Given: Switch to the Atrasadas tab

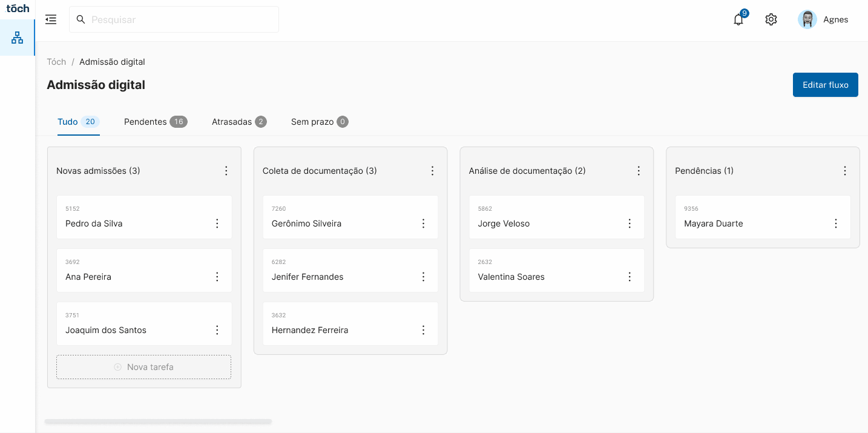Looking at the screenshot, I should pos(239,122).
